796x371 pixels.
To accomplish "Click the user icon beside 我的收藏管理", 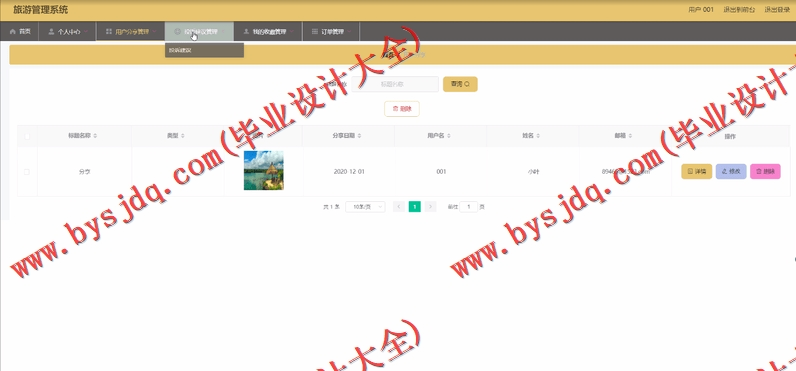I will [247, 31].
